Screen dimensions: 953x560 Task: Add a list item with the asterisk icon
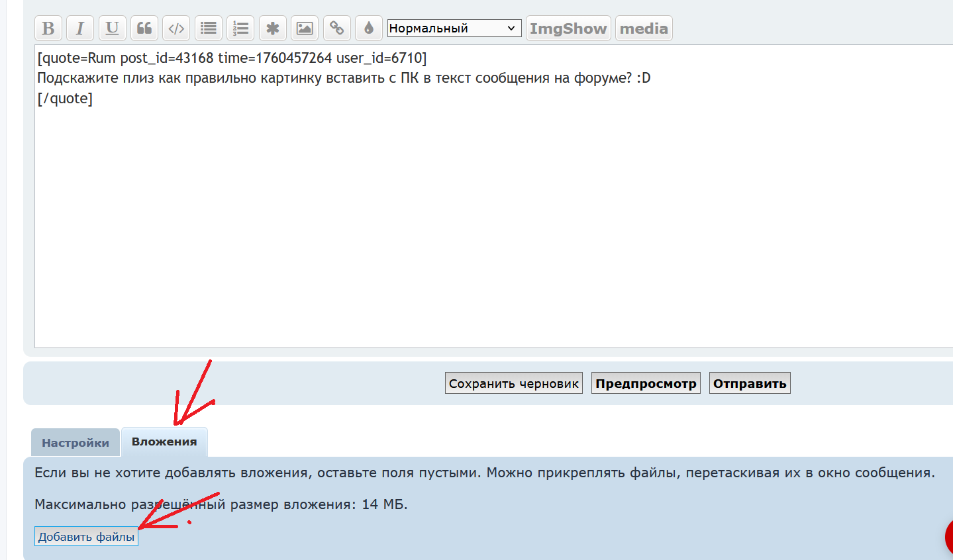[273, 28]
